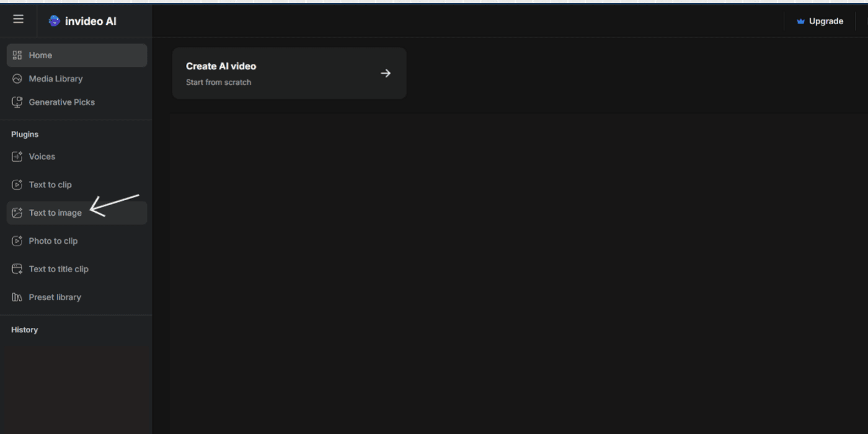Open the Plugins section heading
This screenshot has height=434, width=868.
(x=24, y=134)
